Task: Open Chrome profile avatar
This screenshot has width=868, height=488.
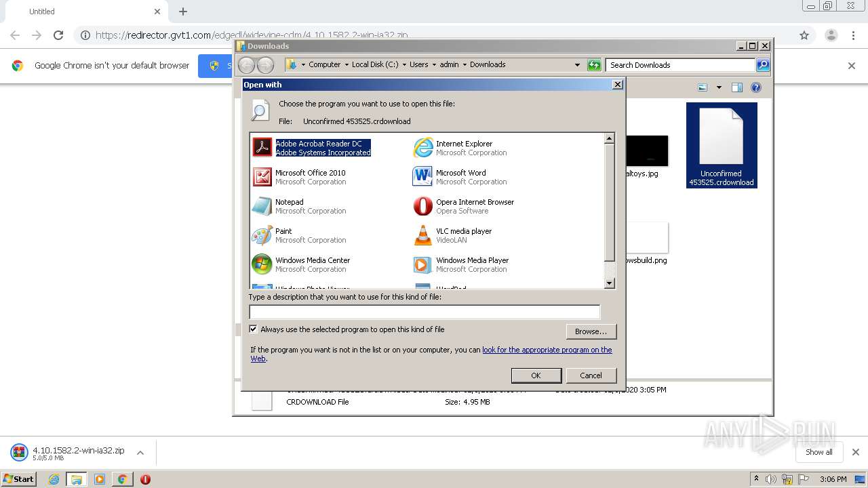Action: click(831, 35)
